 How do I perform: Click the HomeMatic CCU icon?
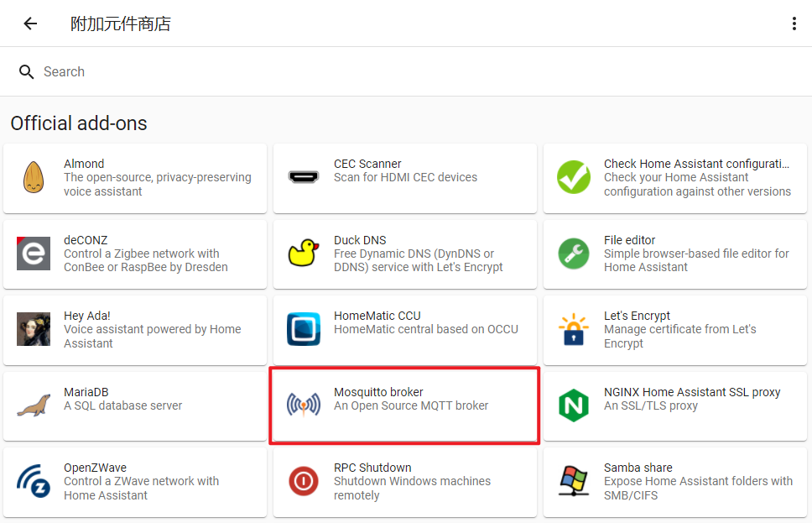pos(304,330)
